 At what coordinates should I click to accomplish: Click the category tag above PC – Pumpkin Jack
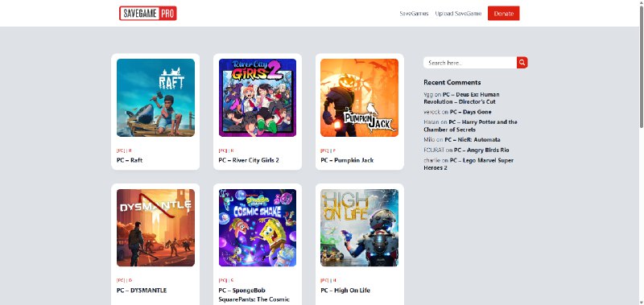tap(328, 150)
